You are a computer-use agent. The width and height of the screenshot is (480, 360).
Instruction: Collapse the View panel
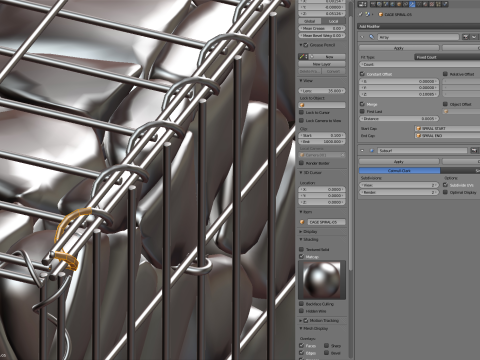tap(301, 81)
